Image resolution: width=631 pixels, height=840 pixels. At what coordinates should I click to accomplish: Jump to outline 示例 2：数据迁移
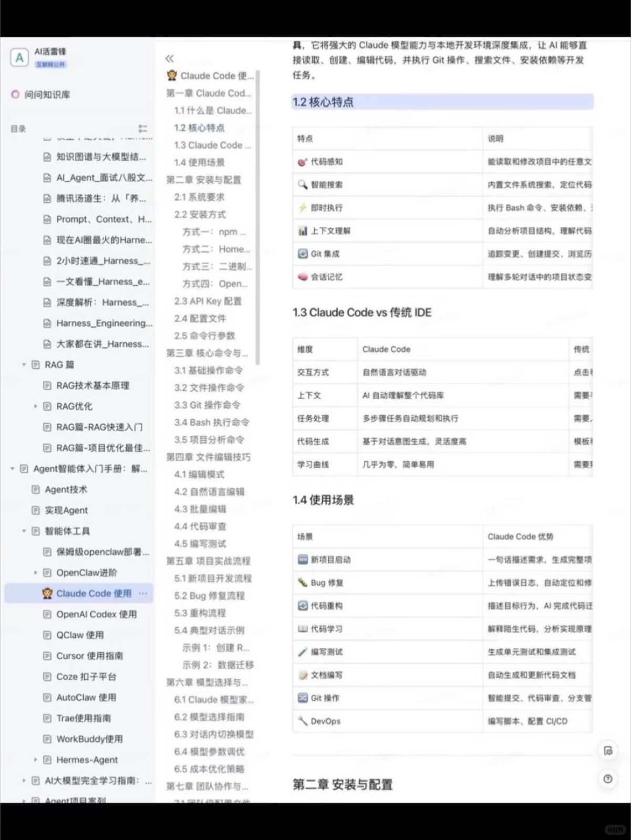(218, 665)
